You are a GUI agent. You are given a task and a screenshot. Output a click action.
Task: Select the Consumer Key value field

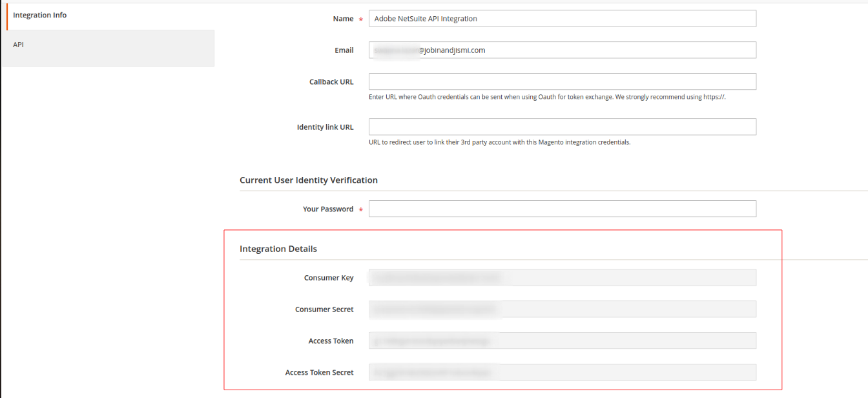click(562, 278)
